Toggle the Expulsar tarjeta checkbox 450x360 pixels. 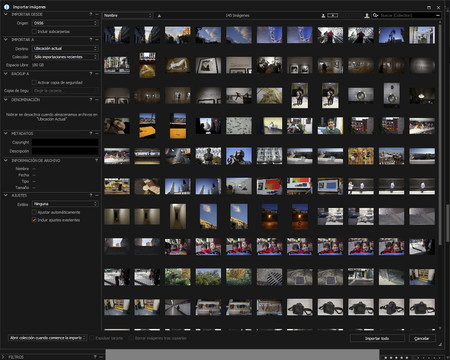pyautogui.click(x=92, y=338)
